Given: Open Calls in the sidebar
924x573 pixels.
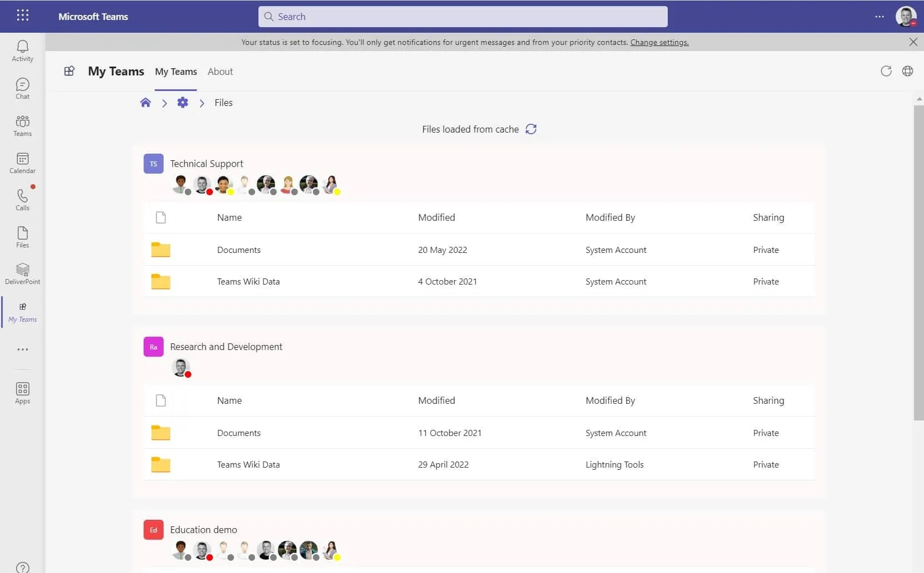Looking at the screenshot, I should 23,200.
